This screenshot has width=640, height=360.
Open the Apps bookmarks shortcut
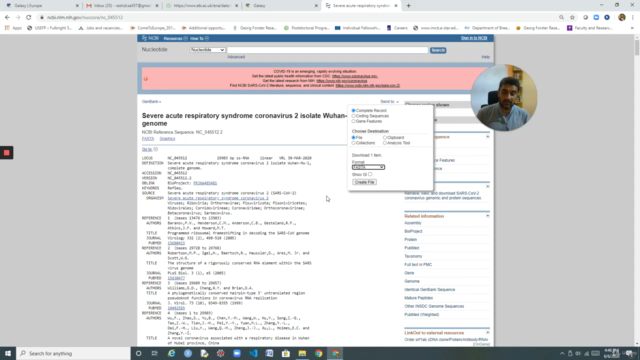(x=13, y=28)
